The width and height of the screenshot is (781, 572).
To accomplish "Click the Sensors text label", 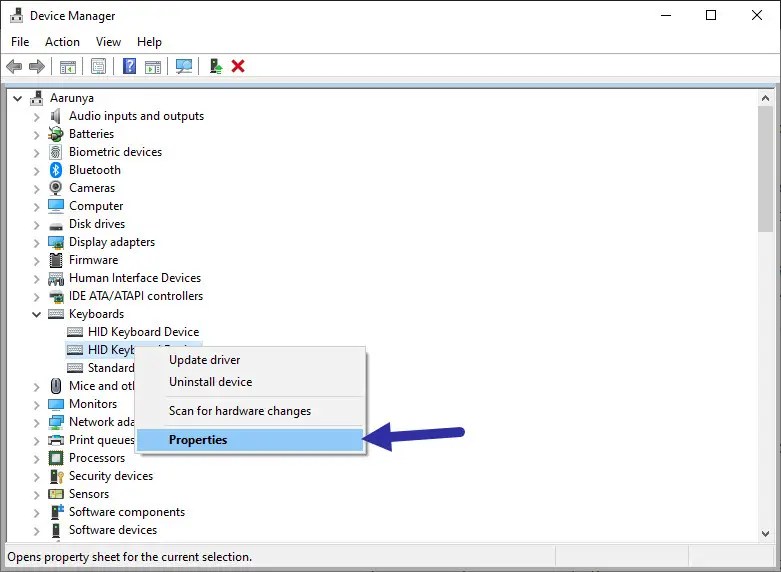I will [x=89, y=494].
